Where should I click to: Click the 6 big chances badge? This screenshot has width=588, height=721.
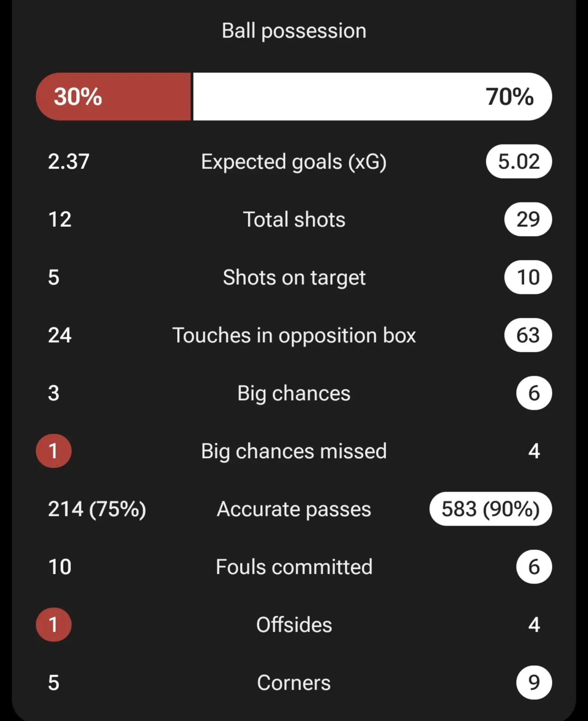[534, 393]
